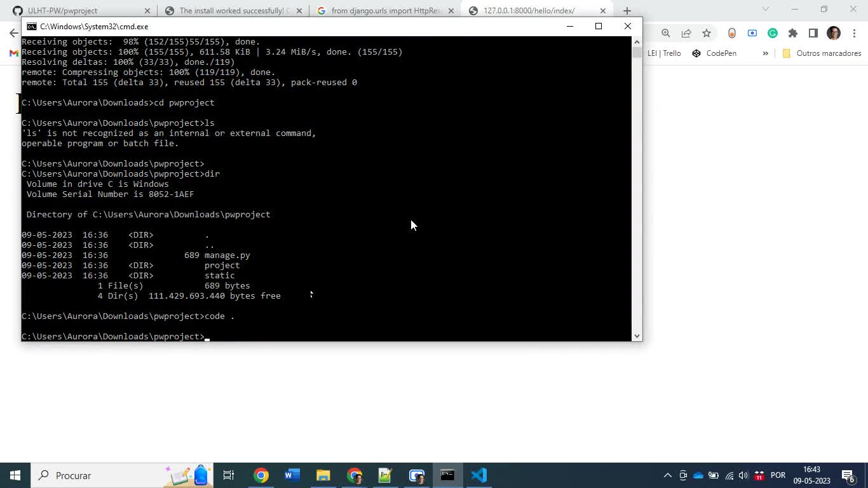Screen dimensions: 868x488
Task: Open the Chrome extensions puzzle icon
Action: coord(793,33)
